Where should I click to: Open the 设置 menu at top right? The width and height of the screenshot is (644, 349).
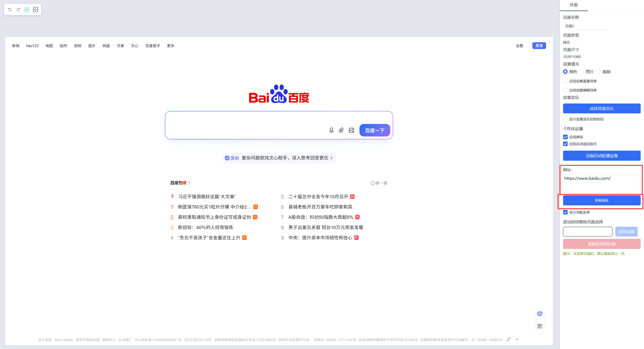click(x=519, y=46)
